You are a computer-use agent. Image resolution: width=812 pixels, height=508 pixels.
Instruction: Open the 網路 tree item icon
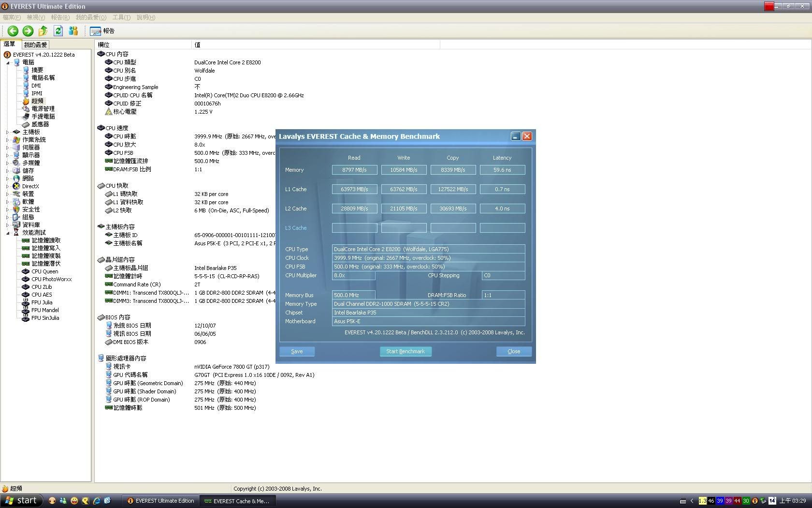[x=16, y=179]
